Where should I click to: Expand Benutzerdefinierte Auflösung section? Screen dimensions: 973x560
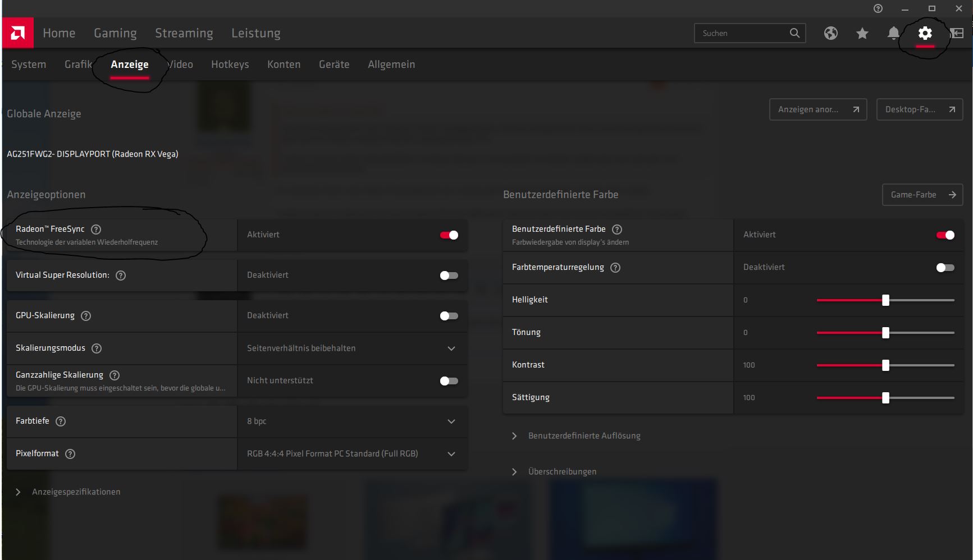pyautogui.click(x=577, y=435)
